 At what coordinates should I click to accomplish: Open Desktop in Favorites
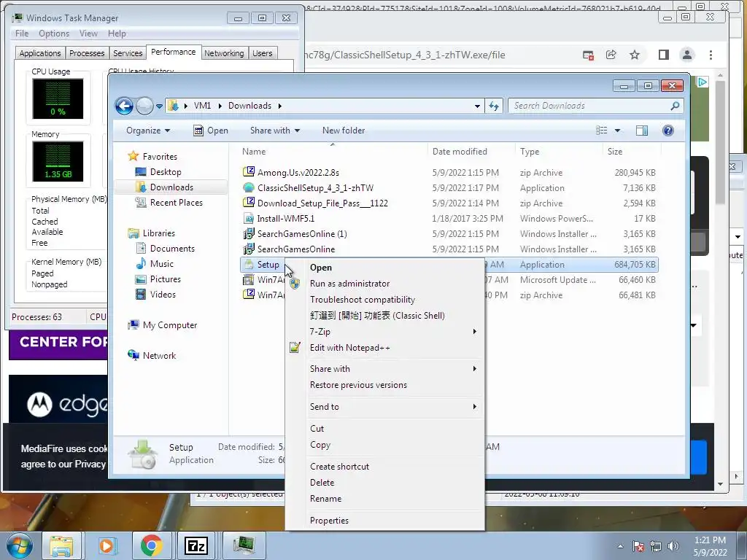click(x=166, y=172)
